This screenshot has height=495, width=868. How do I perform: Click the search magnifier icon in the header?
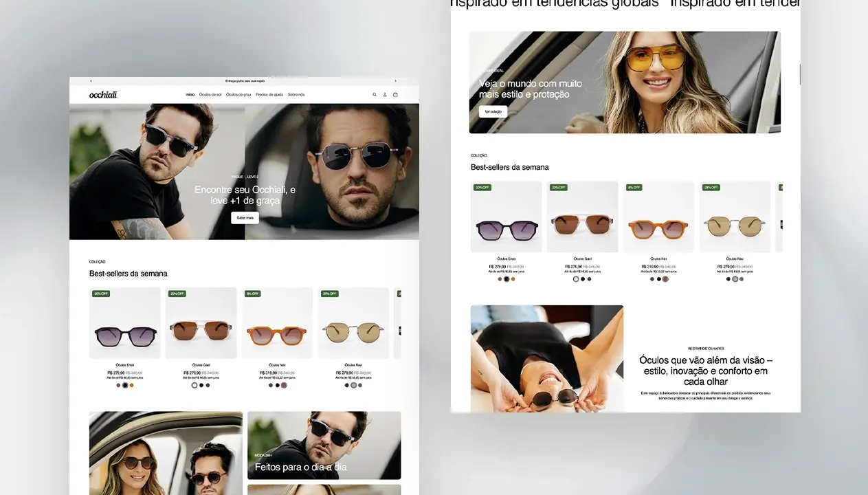[375, 94]
